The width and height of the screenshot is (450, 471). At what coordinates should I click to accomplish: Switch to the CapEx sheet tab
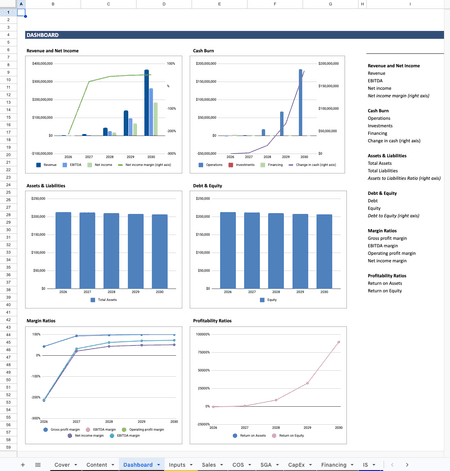click(296, 465)
